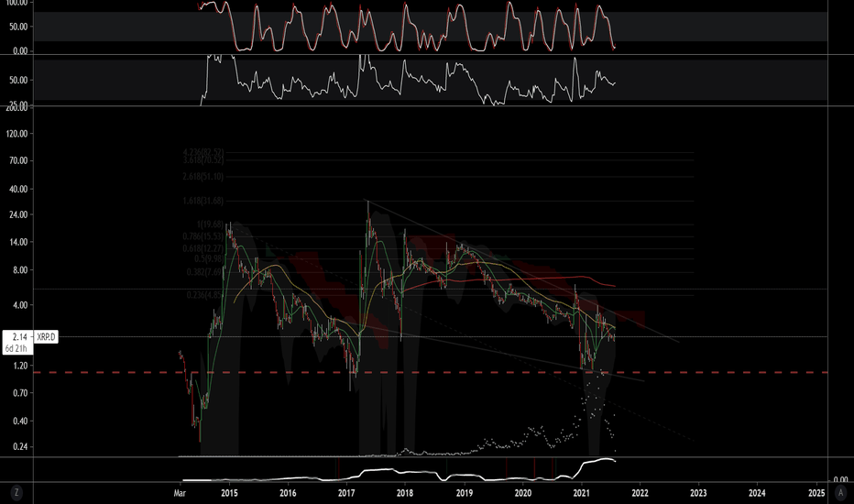Select the 0.786(15.53) Fibonacci level label

coord(203,236)
